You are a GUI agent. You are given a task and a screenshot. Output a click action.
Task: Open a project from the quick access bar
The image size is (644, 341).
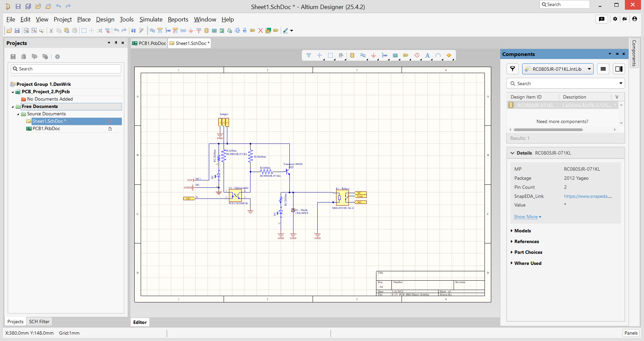point(38,6)
